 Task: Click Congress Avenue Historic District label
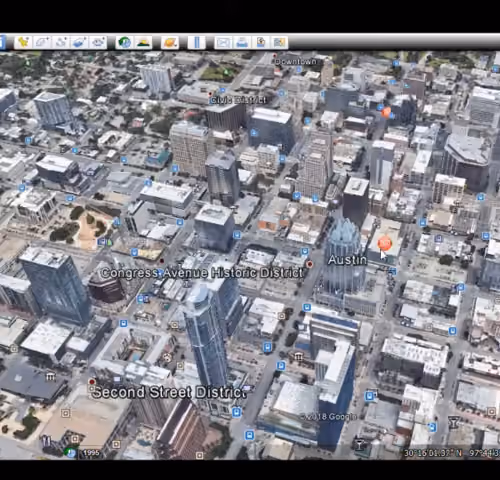[x=202, y=273]
